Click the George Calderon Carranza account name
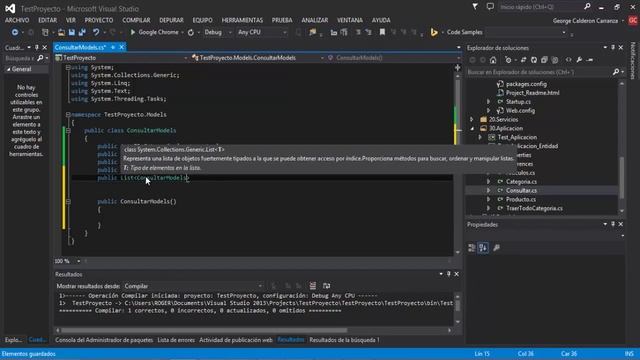This screenshot has width=640, height=360. (585, 21)
